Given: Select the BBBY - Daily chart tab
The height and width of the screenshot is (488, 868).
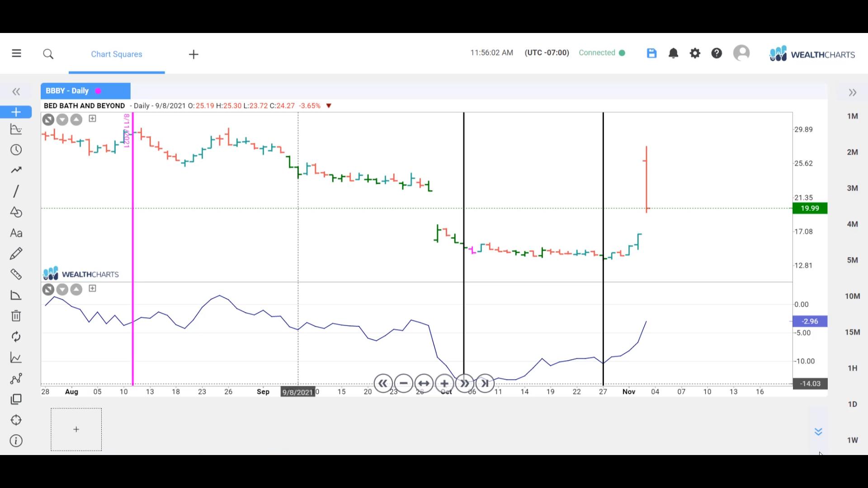Looking at the screenshot, I should click(x=85, y=91).
